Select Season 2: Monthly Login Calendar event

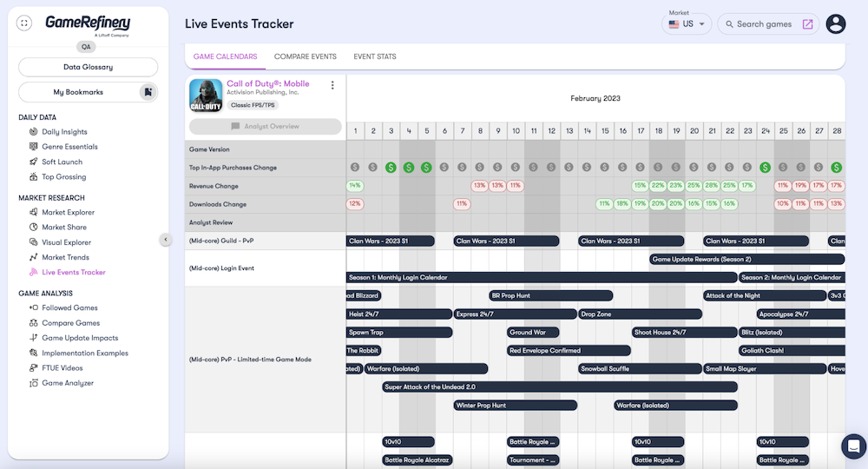pos(792,277)
